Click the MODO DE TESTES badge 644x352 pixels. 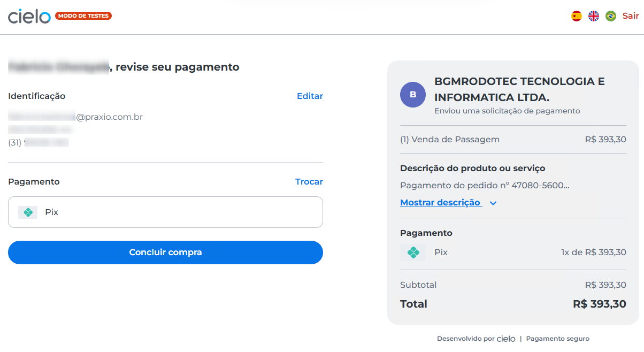(83, 16)
